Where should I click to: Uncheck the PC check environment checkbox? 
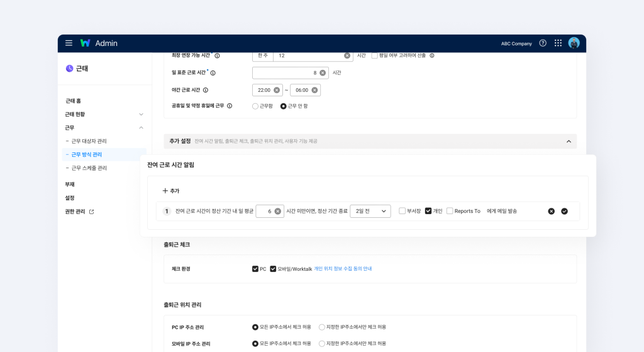(x=255, y=268)
